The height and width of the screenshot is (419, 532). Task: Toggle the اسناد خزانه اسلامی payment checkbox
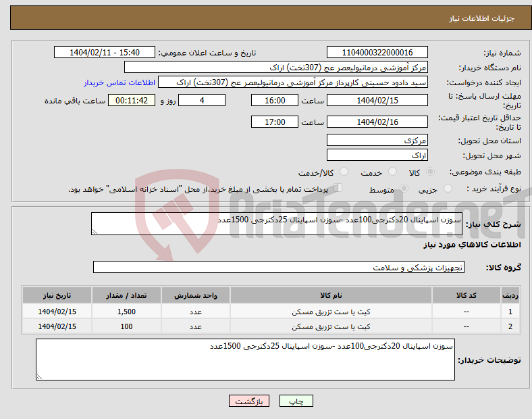tap(338, 188)
